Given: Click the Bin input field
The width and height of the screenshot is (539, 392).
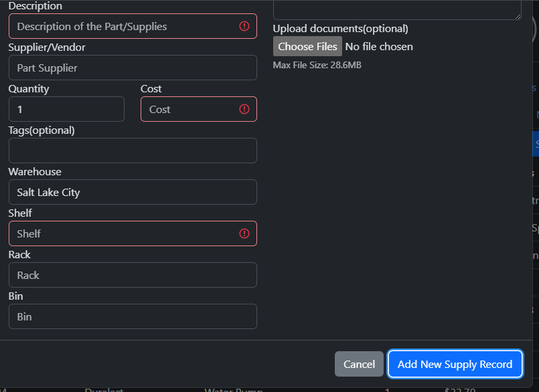Looking at the screenshot, I should pyautogui.click(x=132, y=316).
